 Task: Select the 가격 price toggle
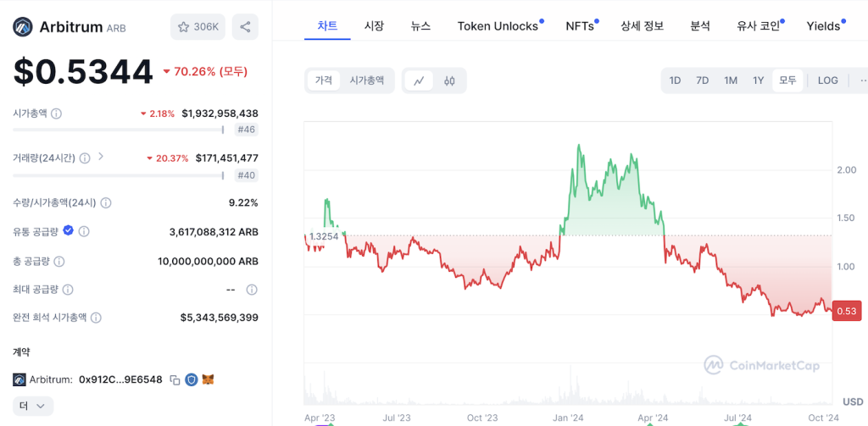pyautogui.click(x=324, y=80)
